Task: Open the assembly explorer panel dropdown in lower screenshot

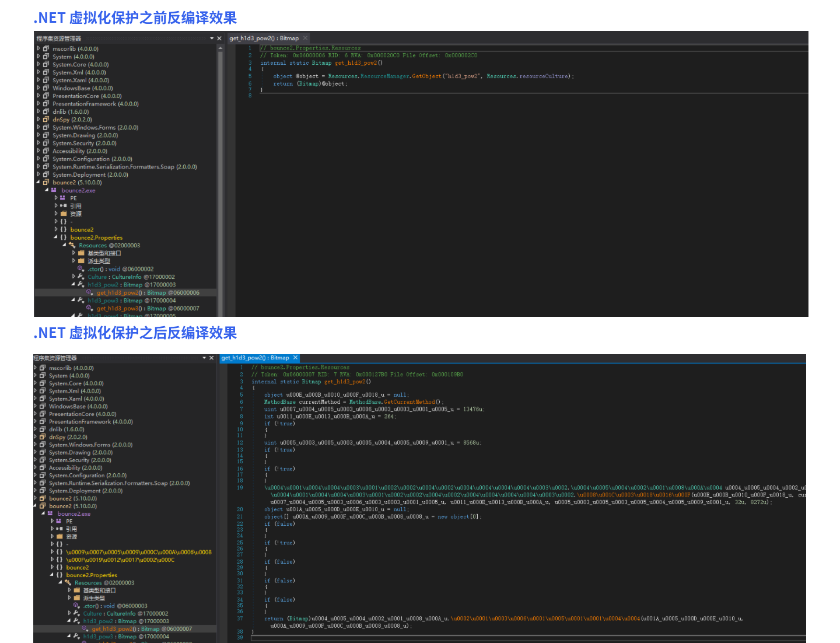Action: pyautogui.click(x=204, y=358)
